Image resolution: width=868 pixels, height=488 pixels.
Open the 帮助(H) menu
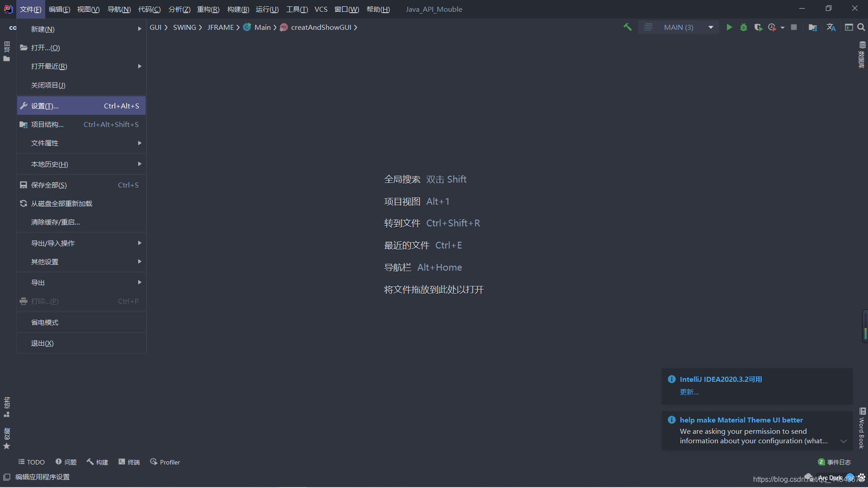378,9
